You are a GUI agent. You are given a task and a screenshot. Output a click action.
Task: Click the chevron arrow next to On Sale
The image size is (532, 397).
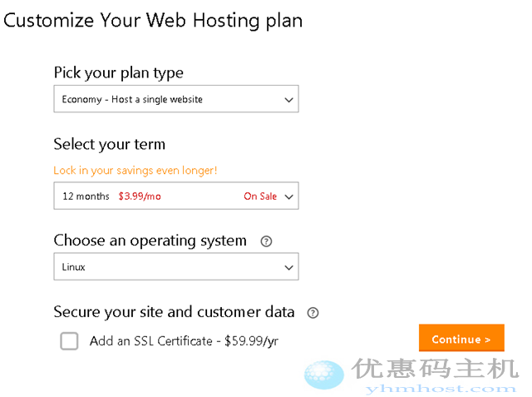point(288,196)
